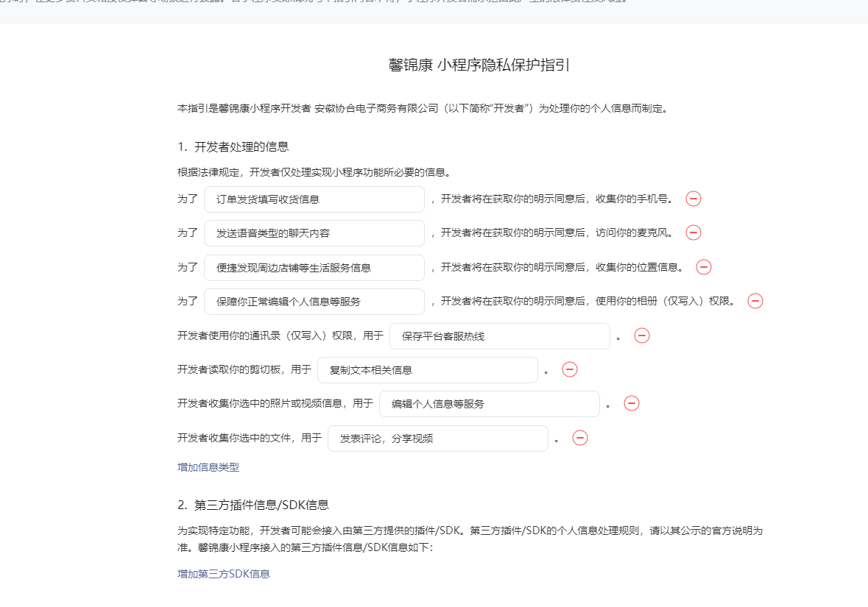The image size is (868, 607).
Task: Edit the 复制文本相关信息 purpose field
Action: tap(427, 369)
